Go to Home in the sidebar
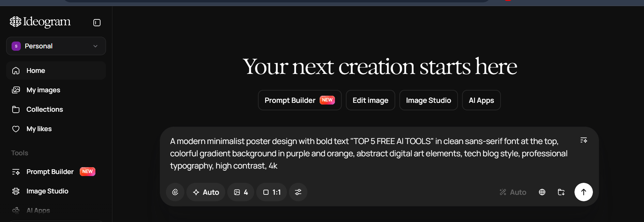 pyautogui.click(x=56, y=70)
